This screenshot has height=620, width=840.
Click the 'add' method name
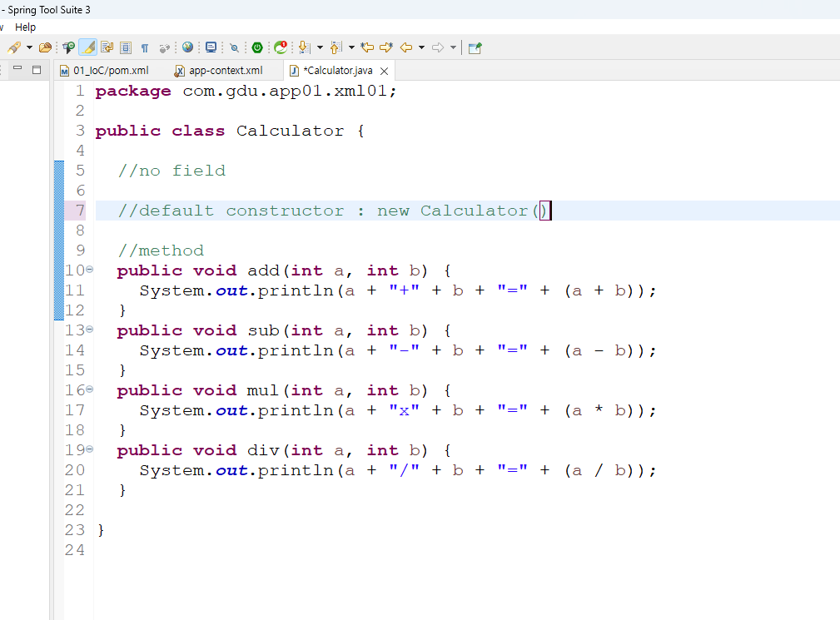[263, 271]
